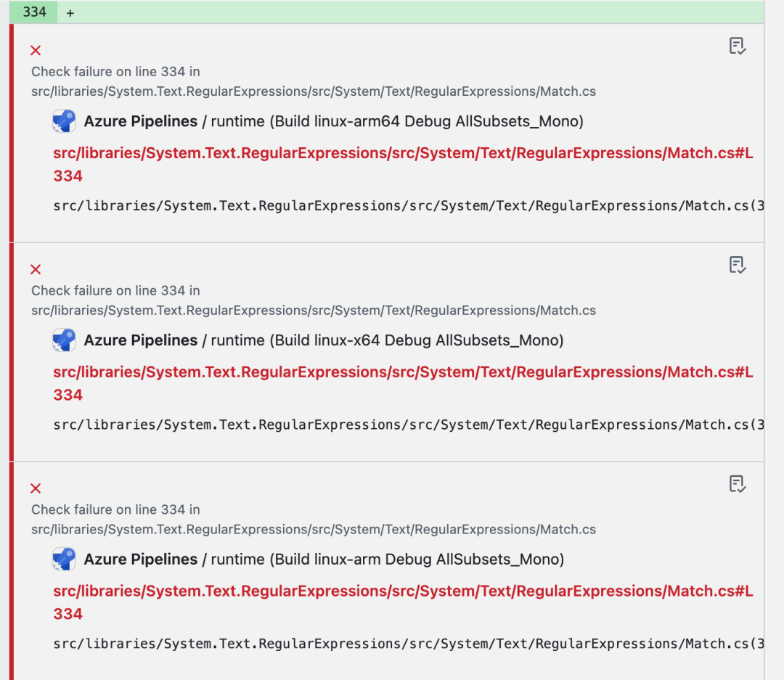Open annotation feedback icon on linux-arm failure

click(738, 484)
